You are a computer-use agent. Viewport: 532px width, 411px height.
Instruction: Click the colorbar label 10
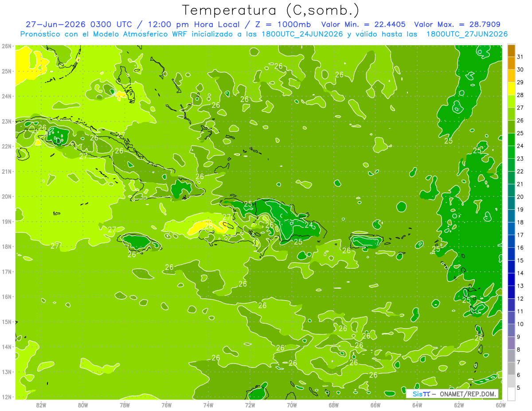click(520, 324)
